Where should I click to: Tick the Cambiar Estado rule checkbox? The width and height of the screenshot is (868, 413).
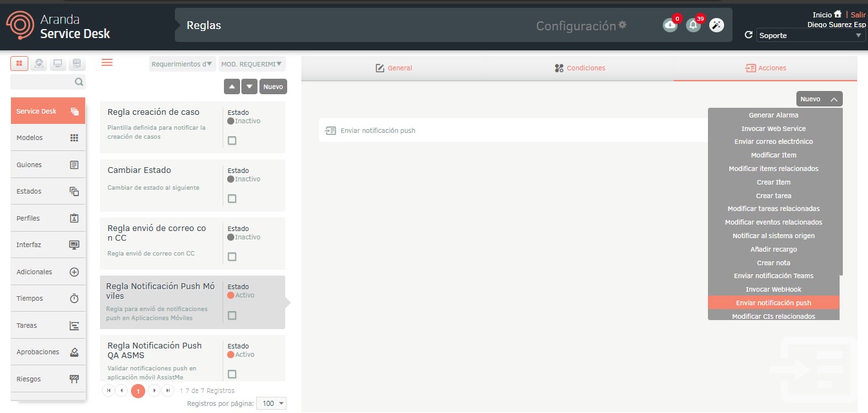232,199
